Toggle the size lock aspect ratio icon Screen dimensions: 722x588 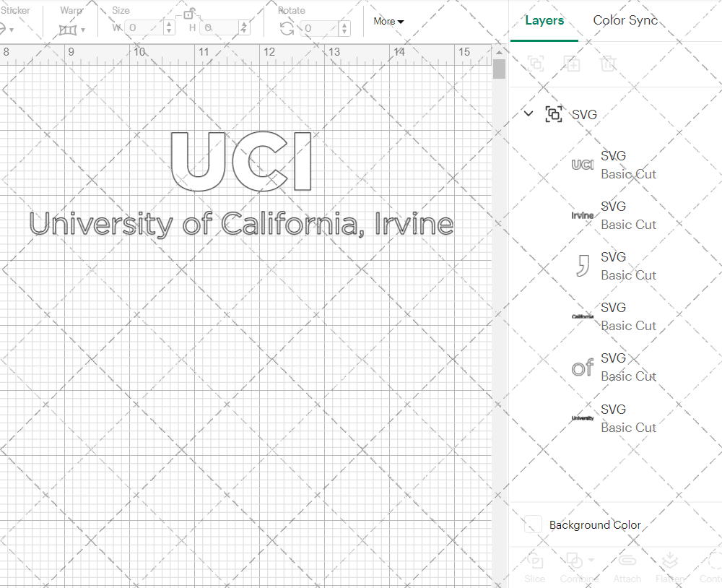(189, 13)
